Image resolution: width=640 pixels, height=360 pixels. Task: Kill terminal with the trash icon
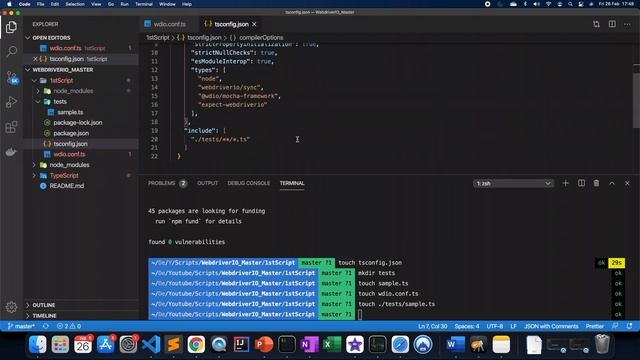tap(596, 183)
